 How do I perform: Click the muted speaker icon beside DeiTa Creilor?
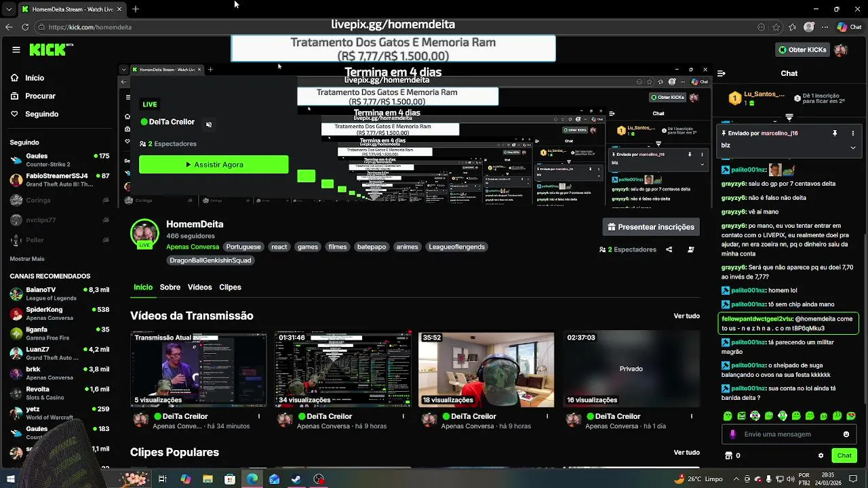click(209, 124)
